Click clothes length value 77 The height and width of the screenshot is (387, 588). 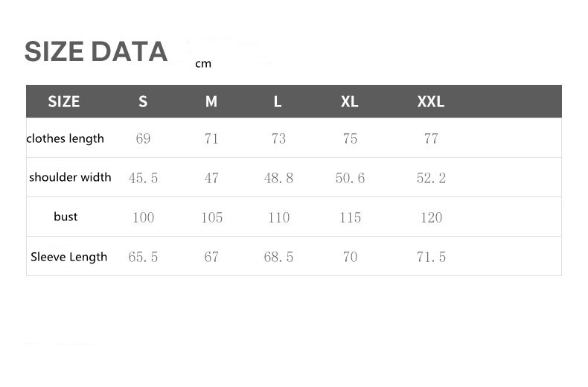[431, 139]
